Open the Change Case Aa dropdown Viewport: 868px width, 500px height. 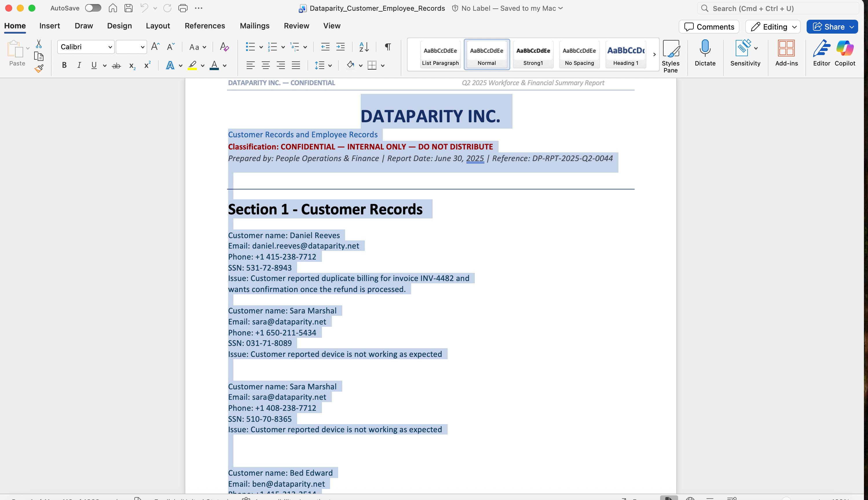(x=198, y=47)
